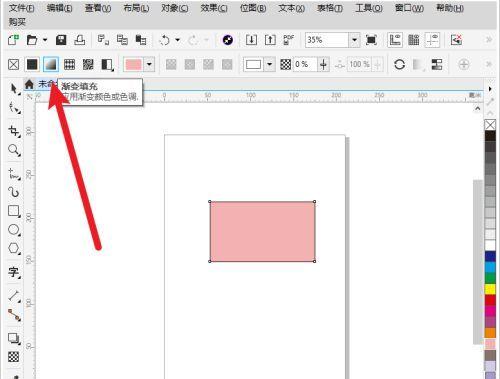Click the transparency checkerboard icon
Image resolution: width=500 pixels, height=379 pixels.
coord(286,64)
